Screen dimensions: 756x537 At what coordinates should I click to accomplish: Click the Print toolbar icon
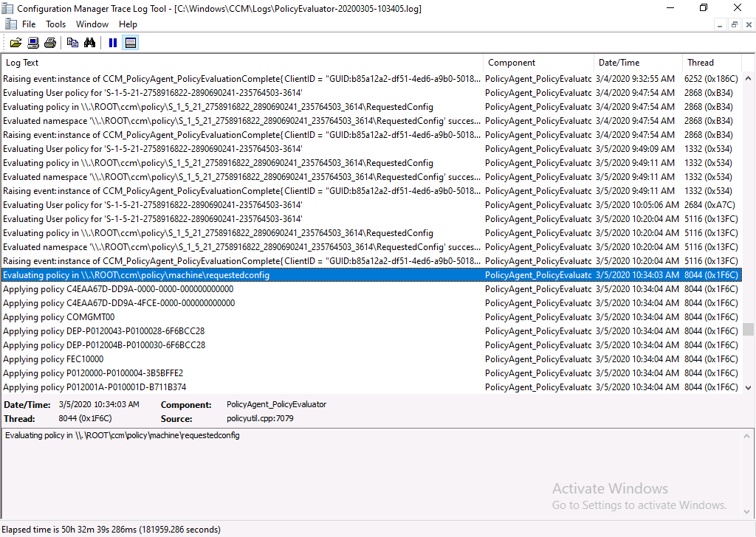(50, 43)
